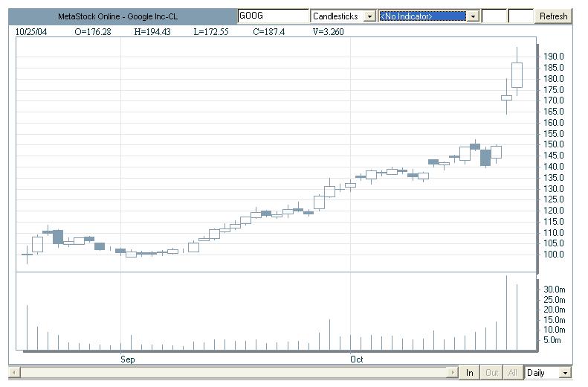This screenshot has height=387, width=588.
Task: Click the 170.0 price axis label
Action: point(554,100)
